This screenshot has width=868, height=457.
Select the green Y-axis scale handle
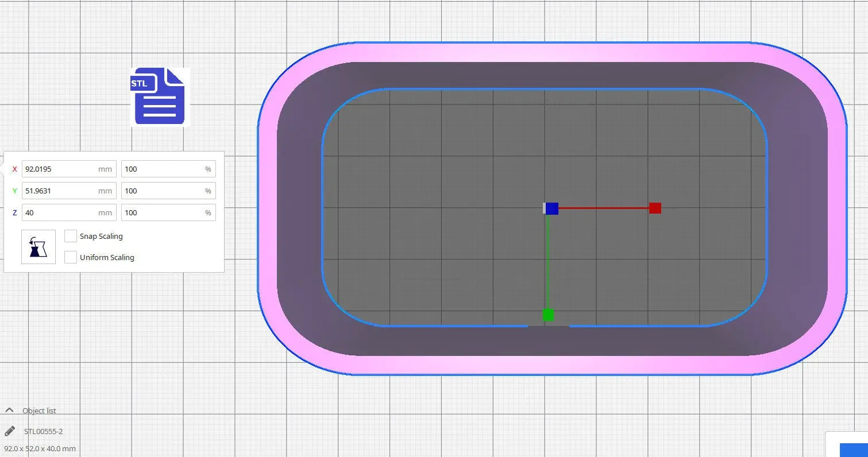[548, 315]
